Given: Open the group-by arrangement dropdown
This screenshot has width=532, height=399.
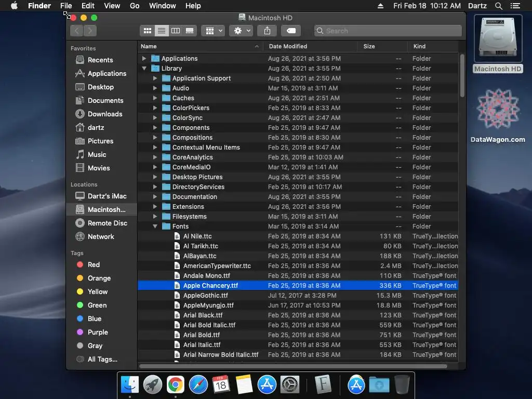Looking at the screenshot, I should [213, 31].
